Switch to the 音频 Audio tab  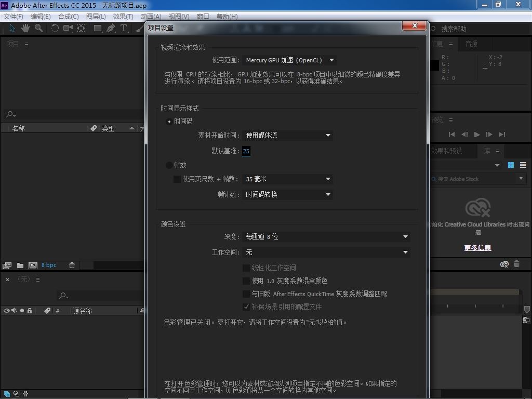(x=471, y=44)
